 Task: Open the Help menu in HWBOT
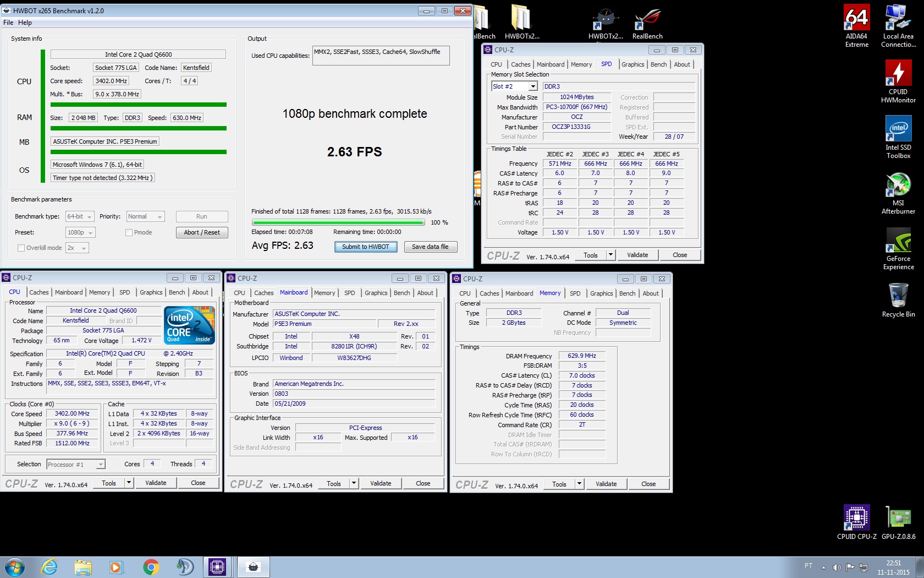[x=25, y=23]
